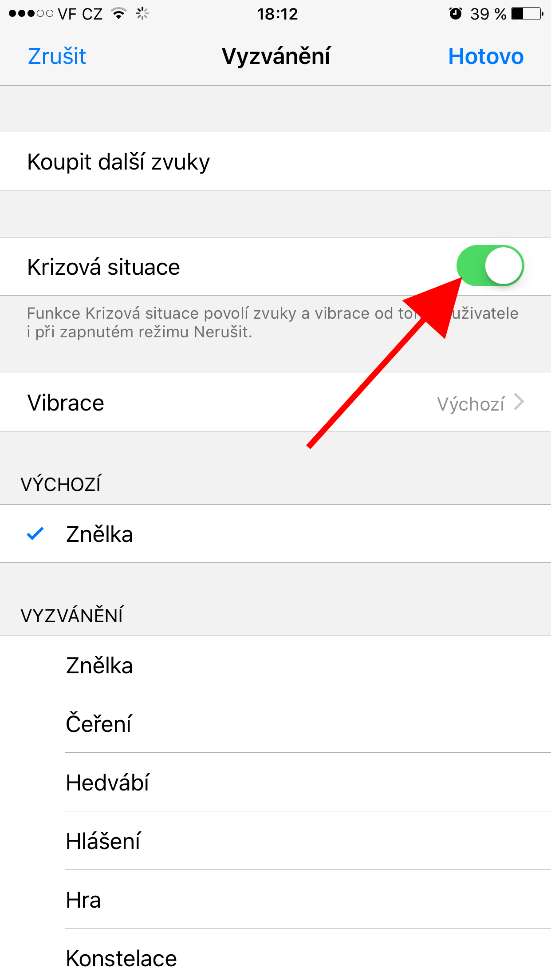Screen dimensions: 551x980
Task: Select Znělka under the Vyzvánění list
Action: (99, 665)
